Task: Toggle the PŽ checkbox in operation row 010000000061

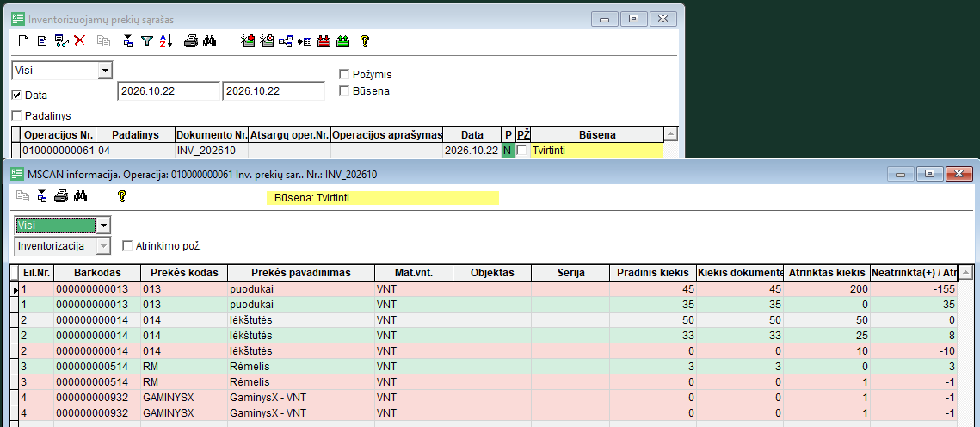Action: pyautogui.click(x=521, y=151)
